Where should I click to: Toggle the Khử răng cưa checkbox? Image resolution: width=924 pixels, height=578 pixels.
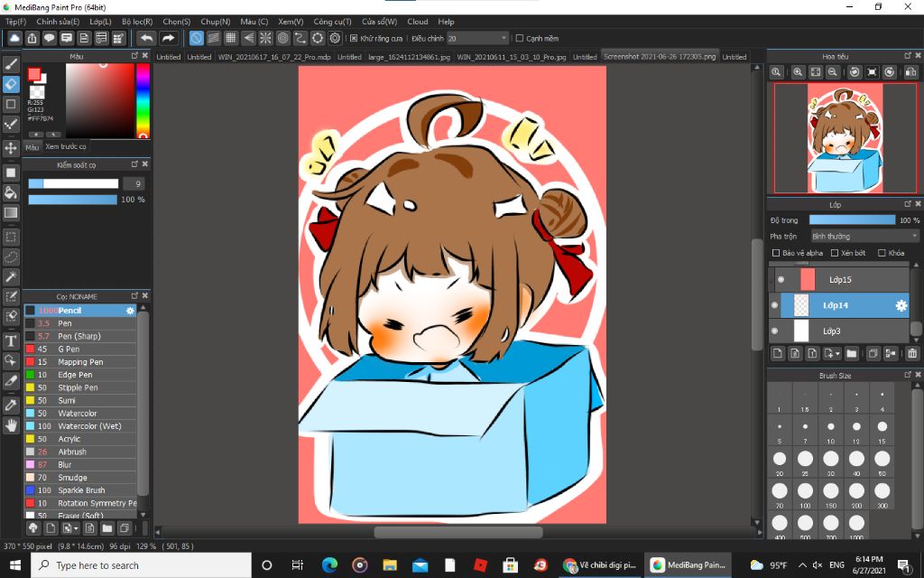click(354, 38)
